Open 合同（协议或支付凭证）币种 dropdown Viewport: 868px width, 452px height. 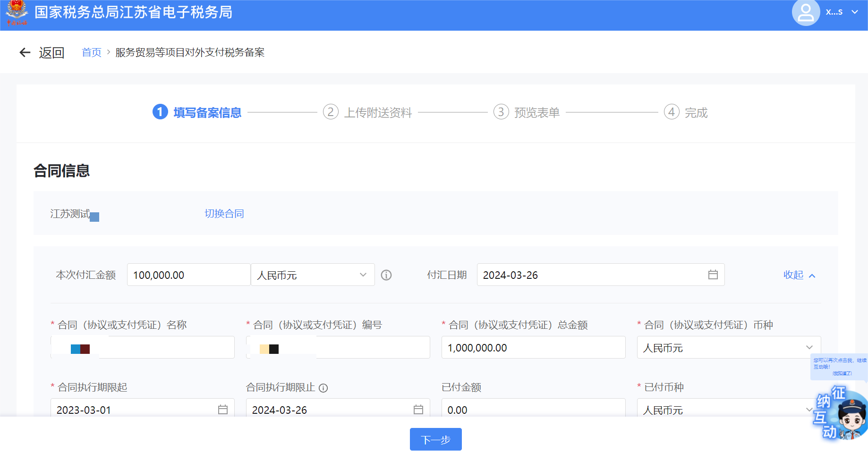point(728,348)
